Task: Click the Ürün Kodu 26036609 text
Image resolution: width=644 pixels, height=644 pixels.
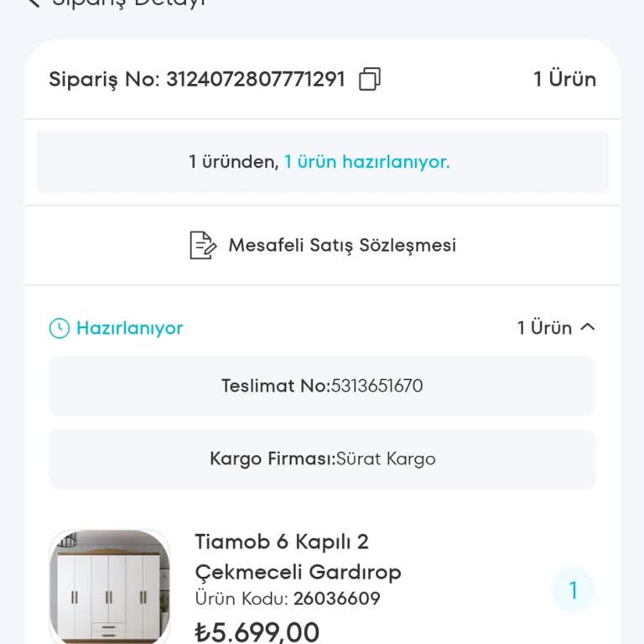Action: pyautogui.click(x=288, y=599)
